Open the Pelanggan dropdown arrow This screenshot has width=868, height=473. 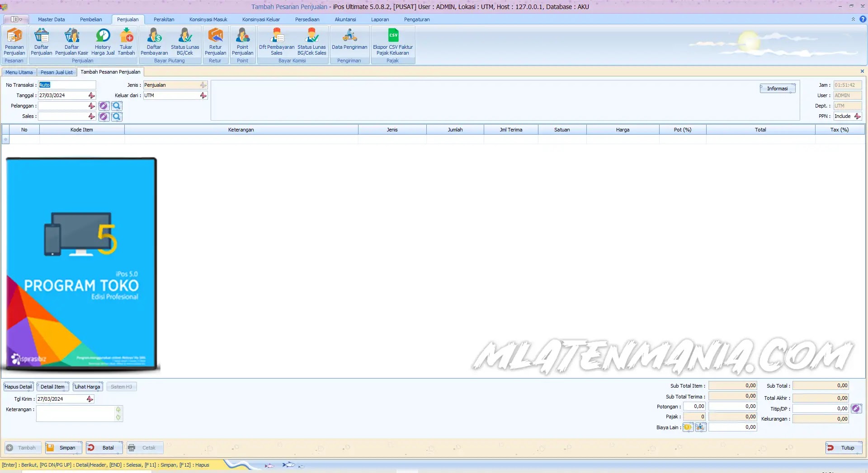(x=92, y=106)
